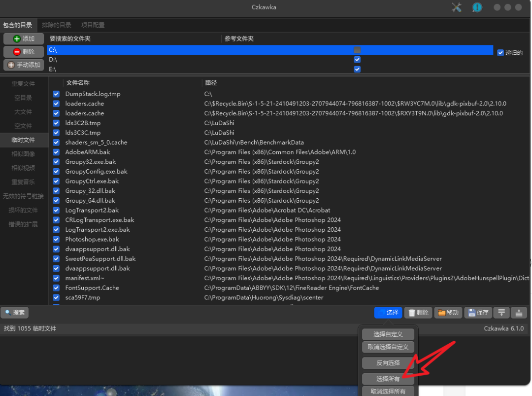Click the 找到 1055 临时文件 status text
The image size is (532, 396).
pyautogui.click(x=30, y=328)
